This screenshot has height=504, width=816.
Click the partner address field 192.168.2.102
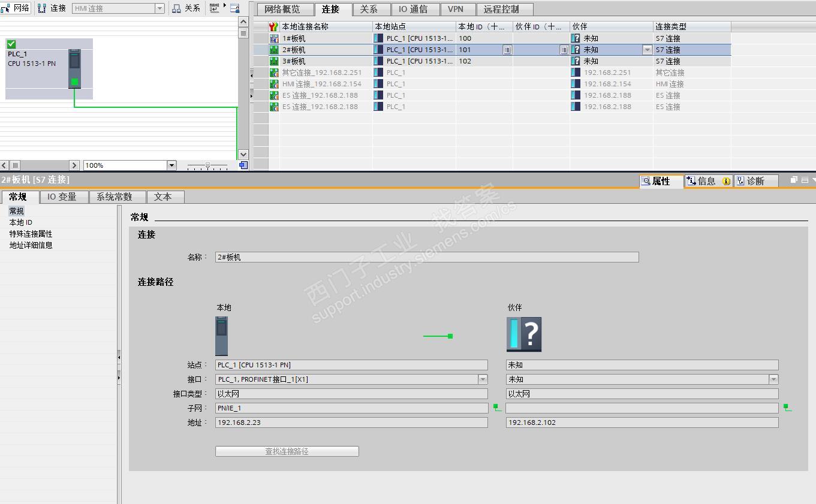tap(642, 422)
